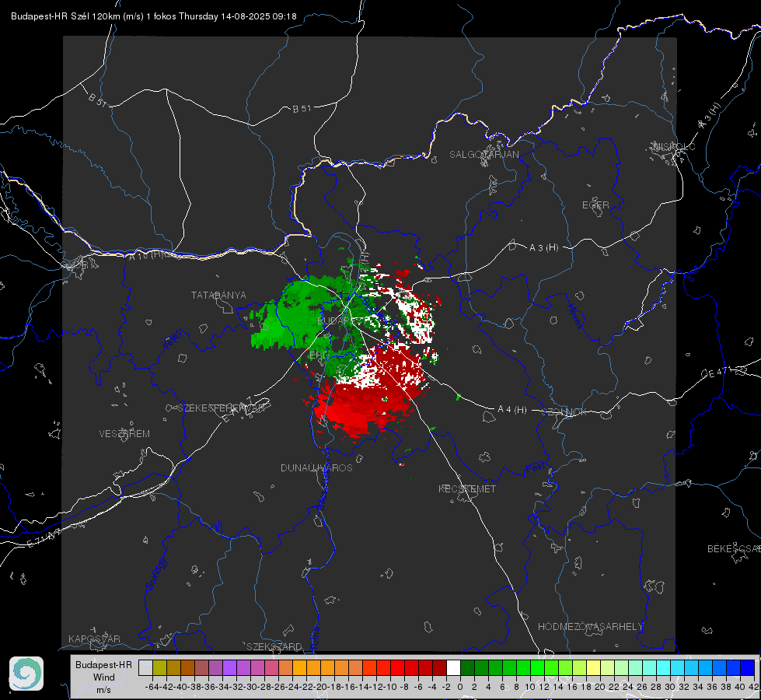The width and height of the screenshot is (761, 700).
Task: Select the olive swatch between -64 and -42
Action: tap(159, 667)
